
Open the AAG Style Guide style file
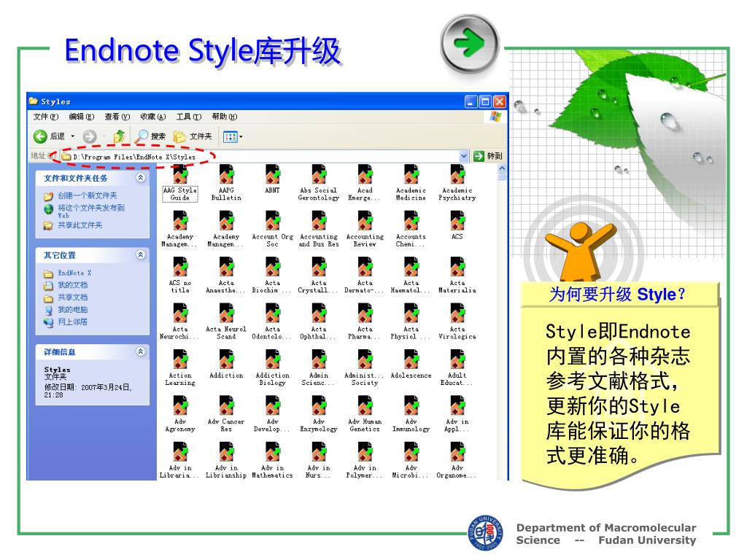pos(180,183)
